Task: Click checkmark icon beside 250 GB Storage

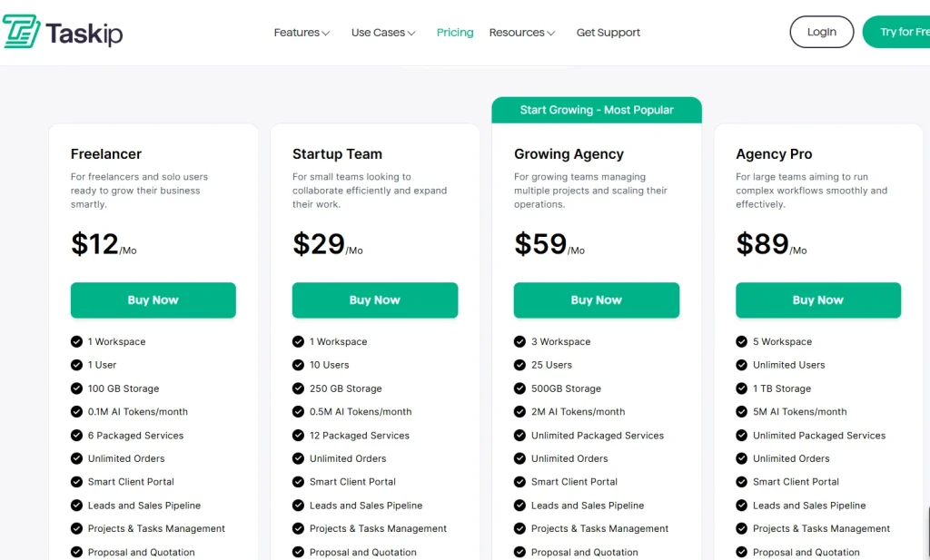Action: [298, 388]
